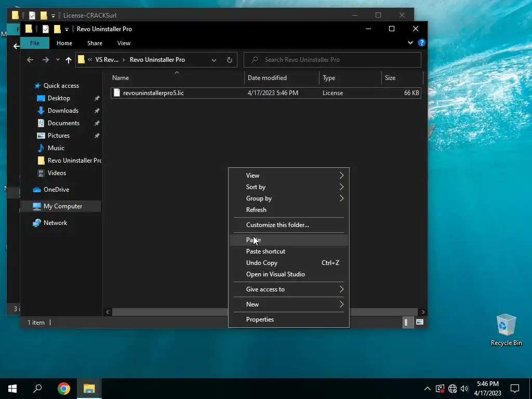This screenshot has height=399, width=532.
Task: Click the Back arrow in Revo Uninstaller Pro window
Action: tap(30, 60)
